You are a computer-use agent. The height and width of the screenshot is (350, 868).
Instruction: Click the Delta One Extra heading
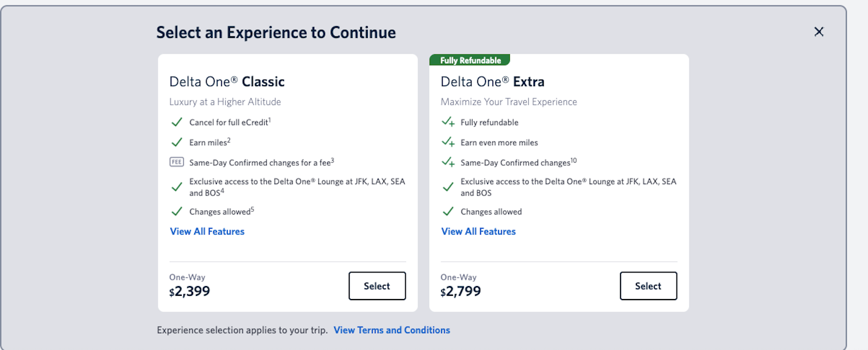point(492,82)
